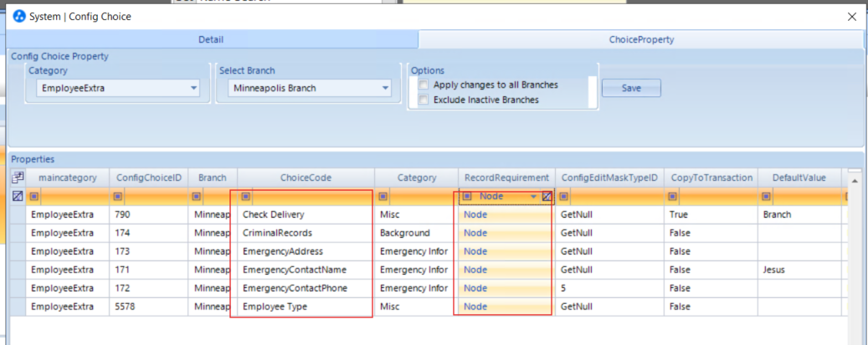Click filter operator icon under Category column
This screenshot has height=345, width=868.
pos(383,196)
